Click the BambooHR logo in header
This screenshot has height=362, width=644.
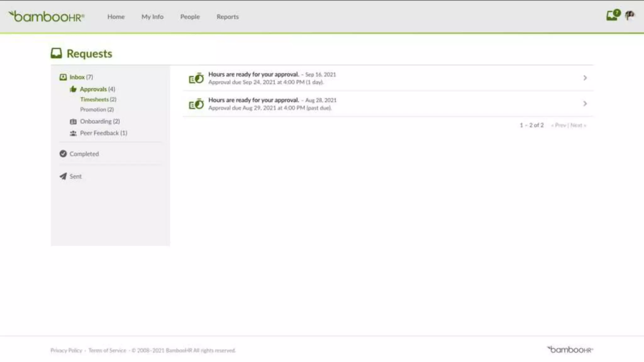point(47,16)
